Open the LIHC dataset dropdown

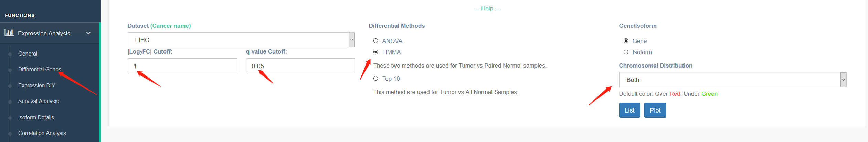[241, 40]
